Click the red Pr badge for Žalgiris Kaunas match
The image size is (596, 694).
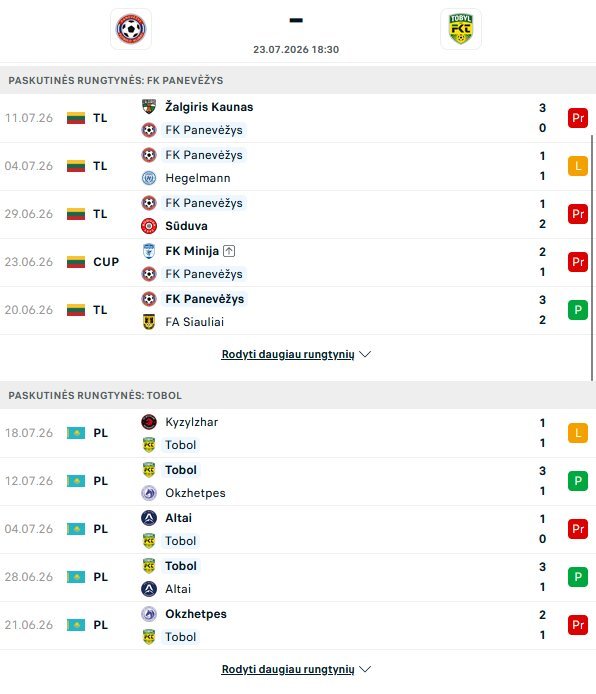578,118
